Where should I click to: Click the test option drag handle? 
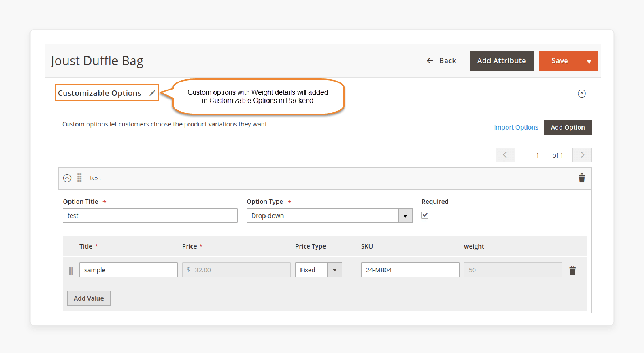point(79,178)
